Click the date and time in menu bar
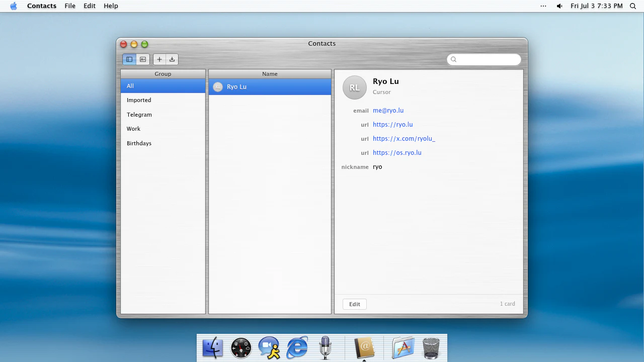The height and width of the screenshot is (362, 644). [597, 6]
